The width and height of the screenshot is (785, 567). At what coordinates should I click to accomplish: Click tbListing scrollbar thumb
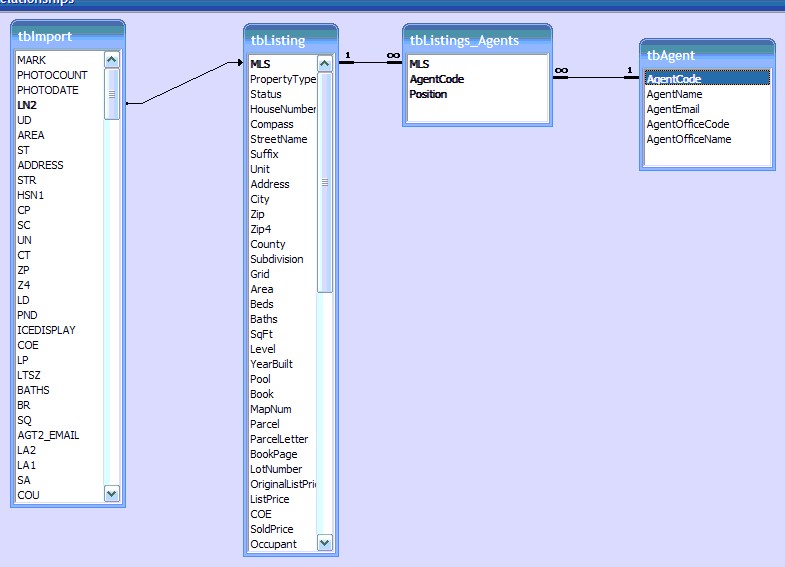325,183
